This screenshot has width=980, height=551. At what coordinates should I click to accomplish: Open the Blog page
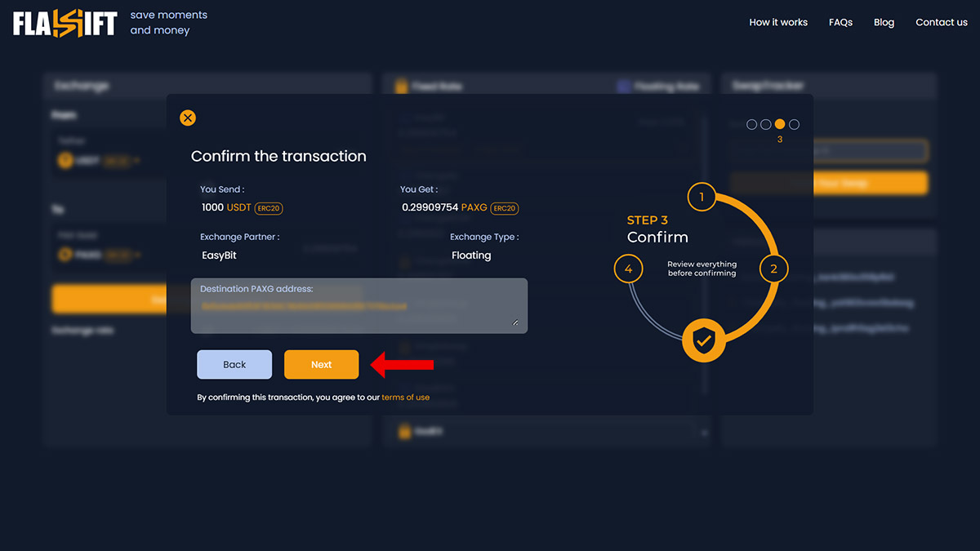(x=884, y=22)
